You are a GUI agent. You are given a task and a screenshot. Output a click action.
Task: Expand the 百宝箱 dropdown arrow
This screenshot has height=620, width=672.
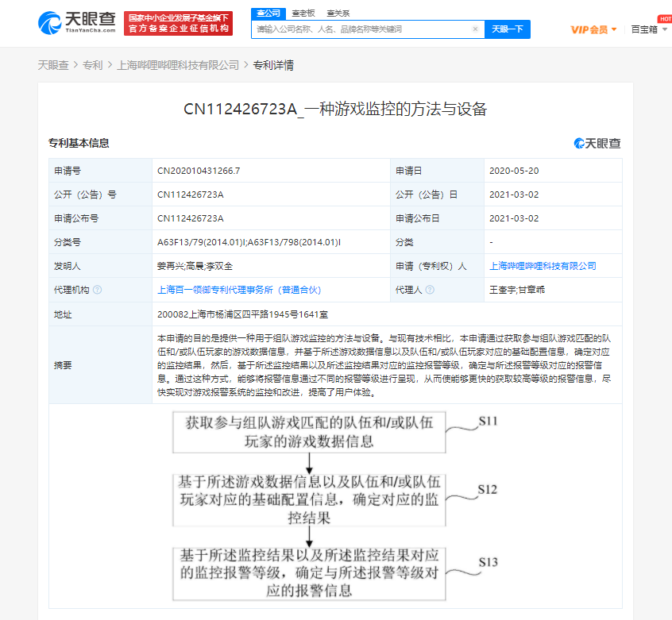click(665, 29)
